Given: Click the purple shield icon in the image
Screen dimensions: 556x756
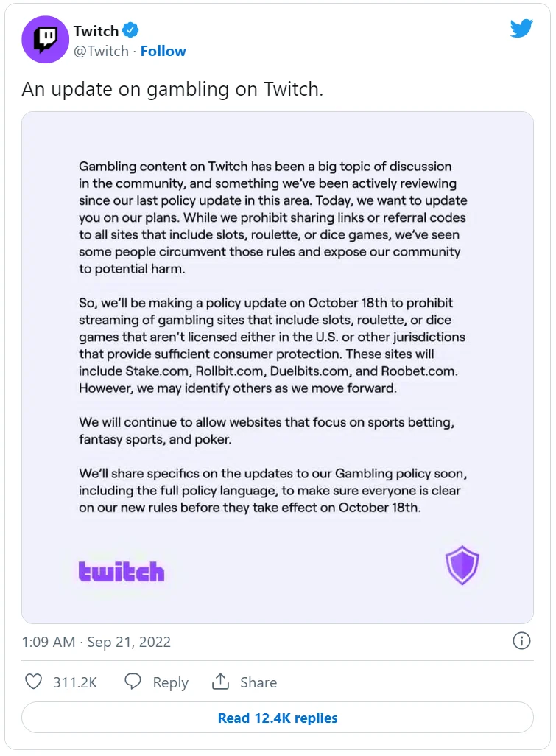Looking at the screenshot, I should pos(462,565).
